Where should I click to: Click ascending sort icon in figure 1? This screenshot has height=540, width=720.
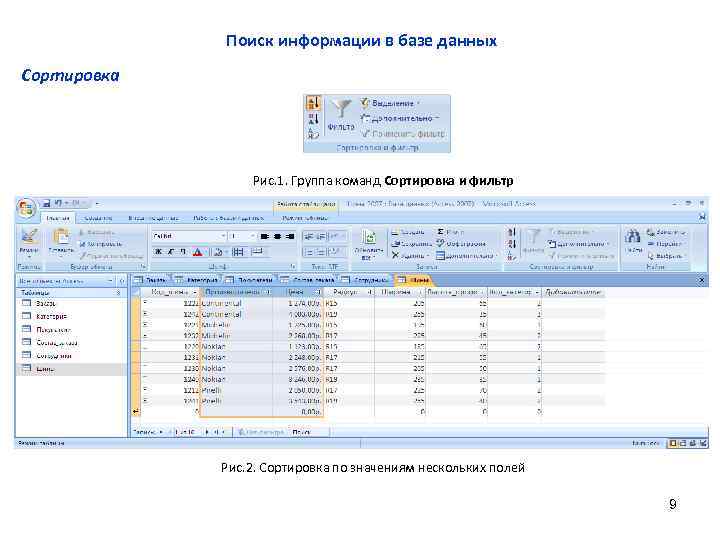(313, 103)
